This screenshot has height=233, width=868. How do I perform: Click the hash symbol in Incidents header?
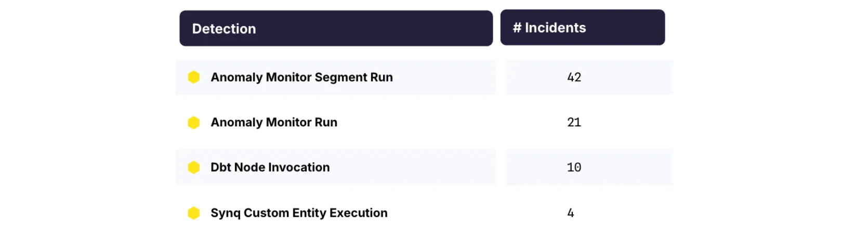click(x=517, y=28)
